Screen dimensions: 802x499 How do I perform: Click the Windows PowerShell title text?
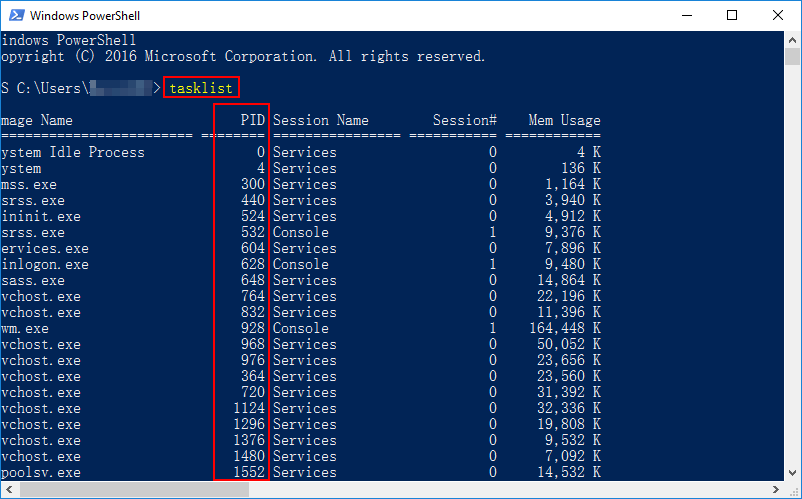[x=85, y=16]
